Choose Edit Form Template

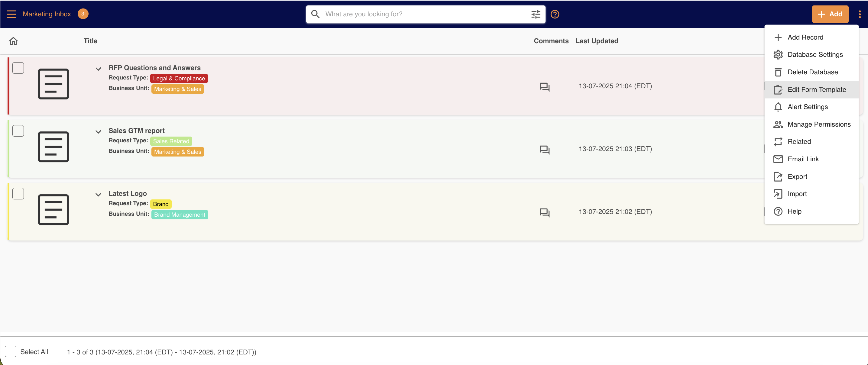pos(811,90)
